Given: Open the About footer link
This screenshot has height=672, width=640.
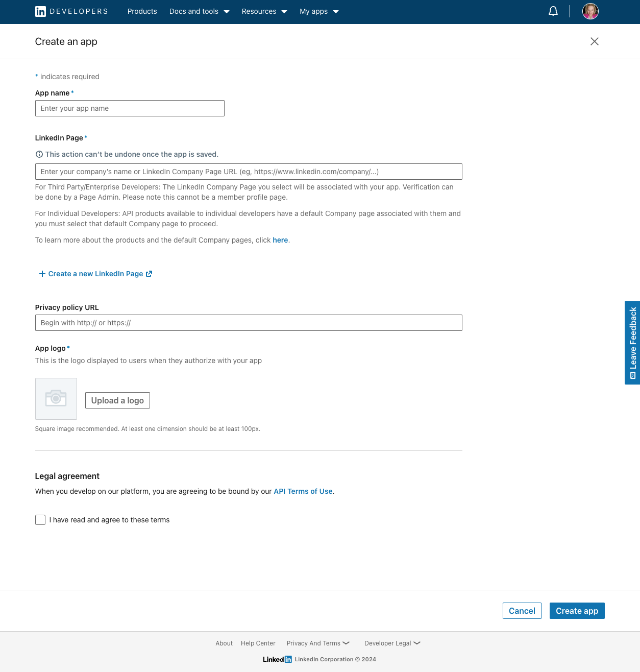Looking at the screenshot, I should click(x=224, y=643).
